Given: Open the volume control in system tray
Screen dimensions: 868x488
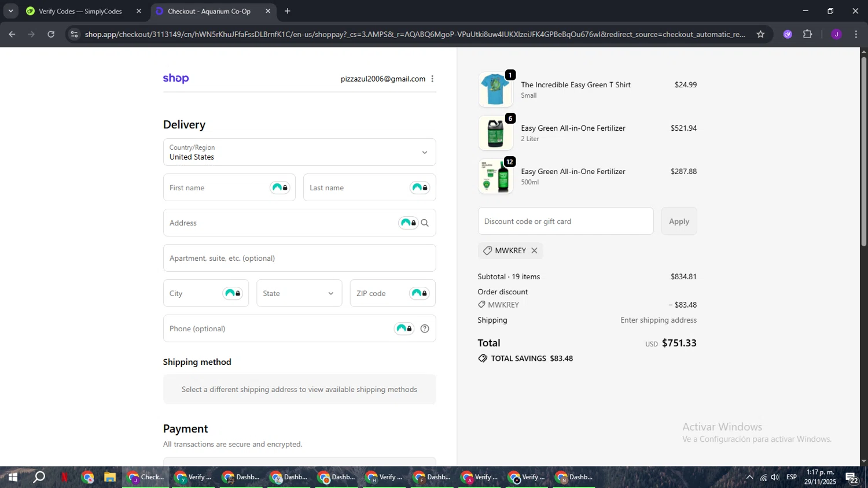Looking at the screenshot, I should tap(775, 477).
